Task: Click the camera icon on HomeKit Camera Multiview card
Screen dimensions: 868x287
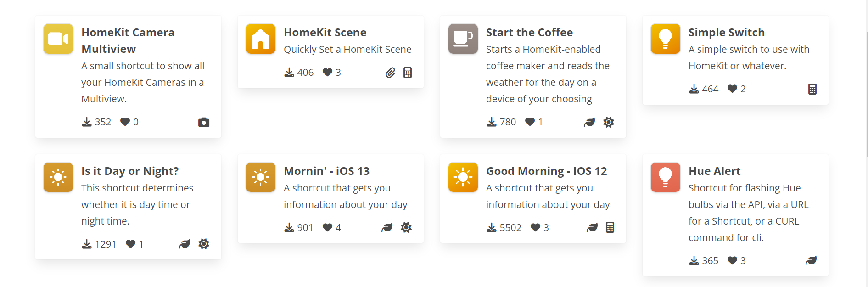Action: [x=58, y=39]
